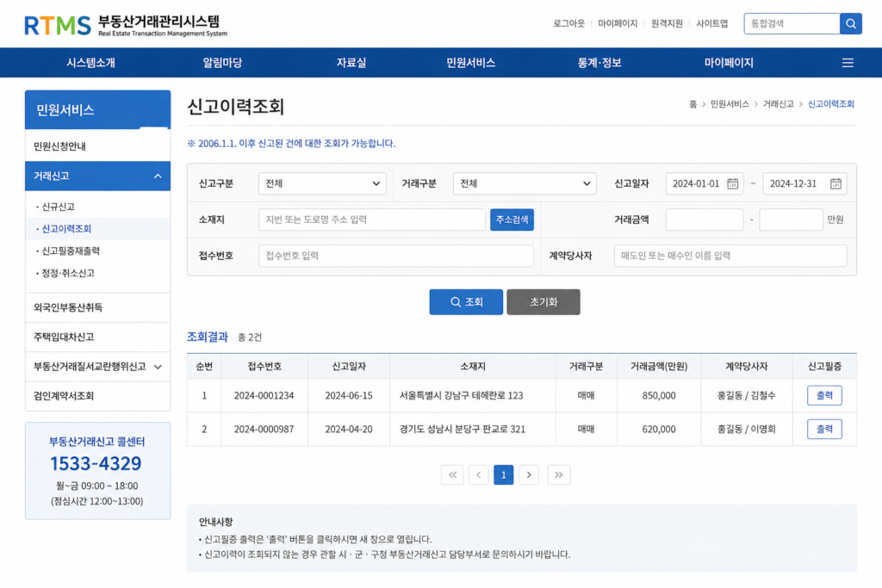
Task: Click the search magnifier icon in header
Action: pos(850,23)
